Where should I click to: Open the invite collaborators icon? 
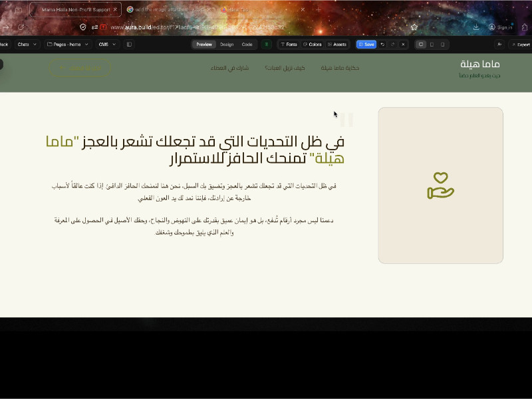[x=499, y=45]
